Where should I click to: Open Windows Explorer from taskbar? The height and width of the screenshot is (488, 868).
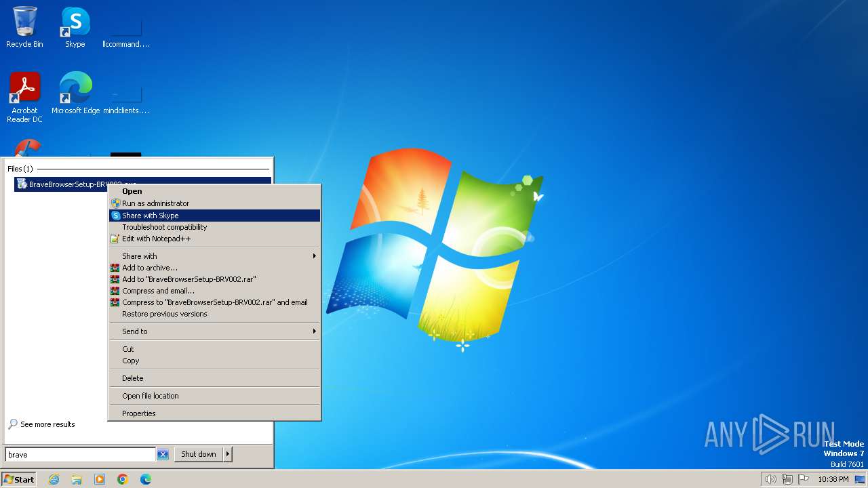coord(77,479)
